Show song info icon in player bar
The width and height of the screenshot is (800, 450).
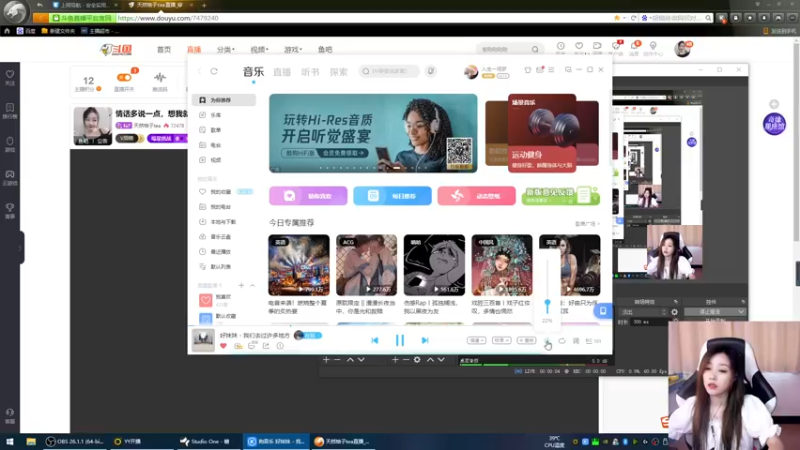tap(280, 346)
